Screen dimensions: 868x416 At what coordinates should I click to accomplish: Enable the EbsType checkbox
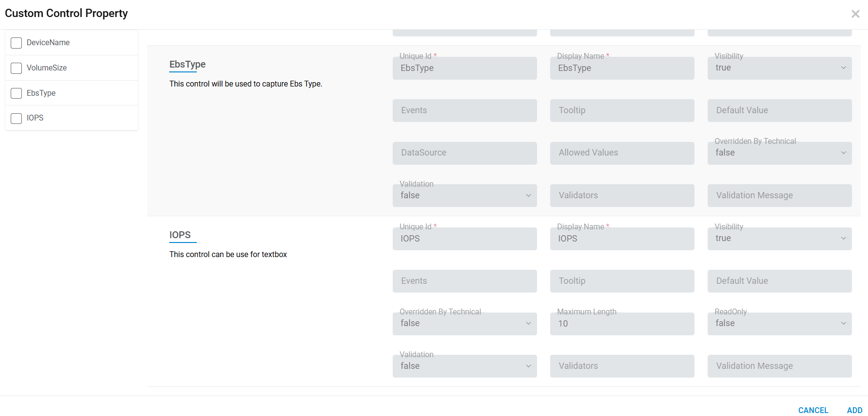pos(17,93)
